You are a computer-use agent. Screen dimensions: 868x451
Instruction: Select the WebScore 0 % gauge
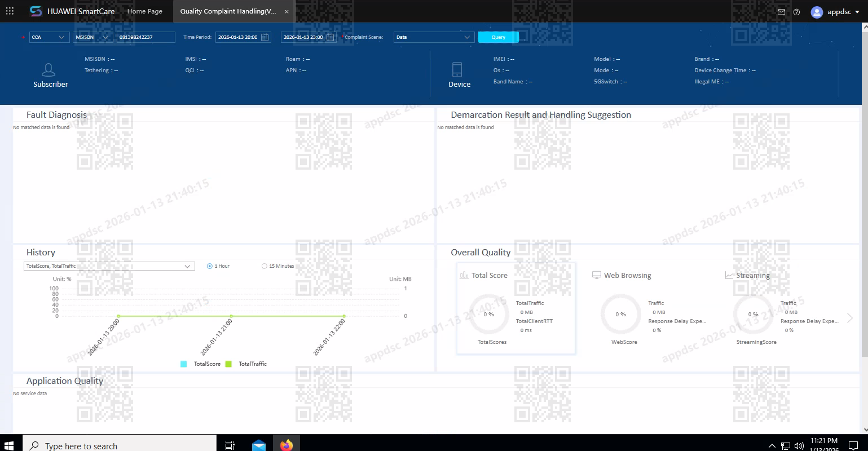click(620, 314)
